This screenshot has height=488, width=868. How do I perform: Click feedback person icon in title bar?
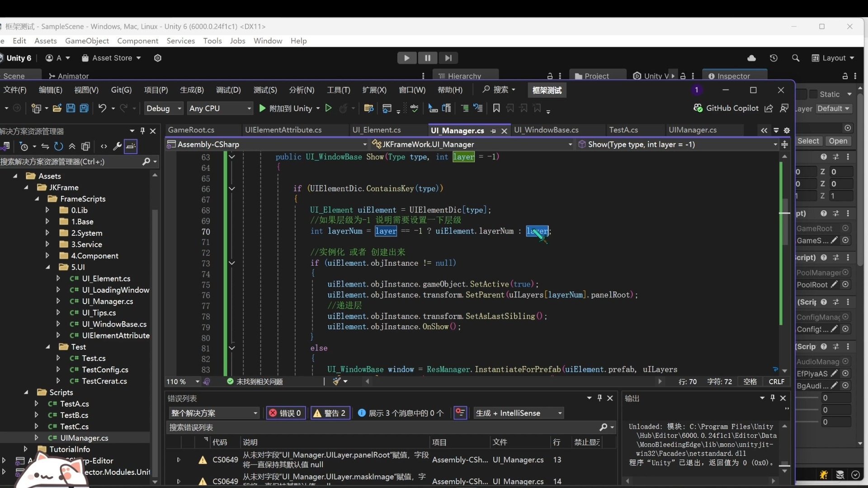coord(784,108)
